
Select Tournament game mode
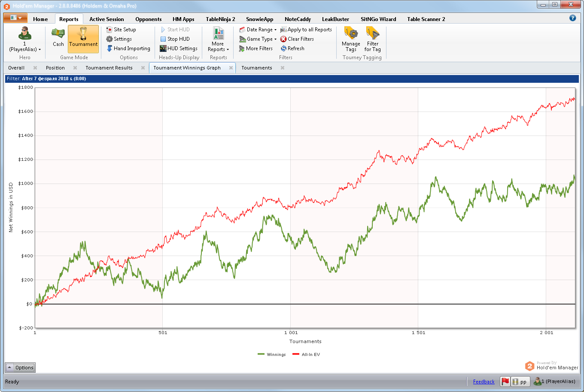click(83, 39)
